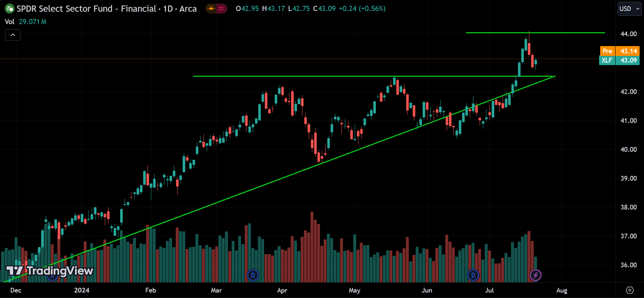
Task: Click the dividend D marker near April
Action: tap(253, 275)
